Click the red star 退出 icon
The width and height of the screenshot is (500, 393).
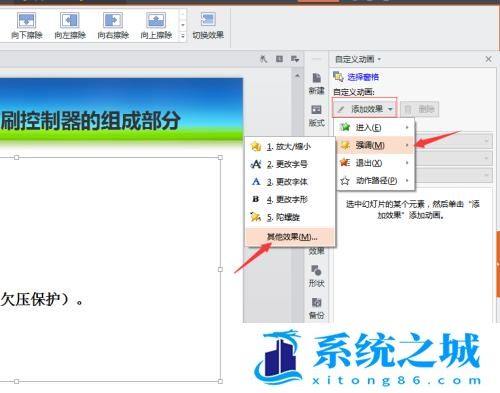345,162
